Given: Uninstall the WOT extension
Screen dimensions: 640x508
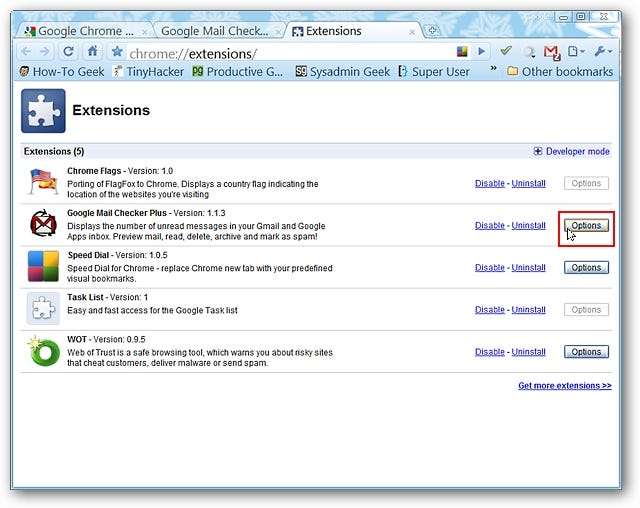Looking at the screenshot, I should click(x=529, y=352).
